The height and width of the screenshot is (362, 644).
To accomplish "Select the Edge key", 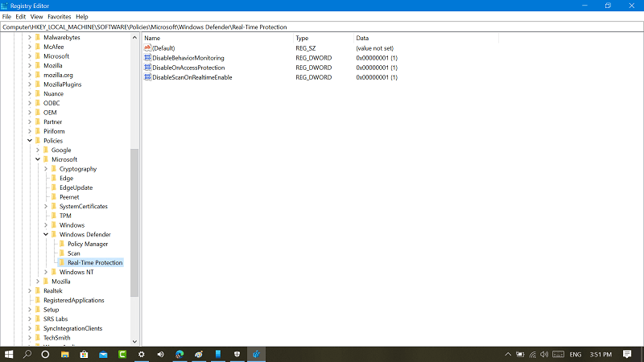I will [66, 178].
